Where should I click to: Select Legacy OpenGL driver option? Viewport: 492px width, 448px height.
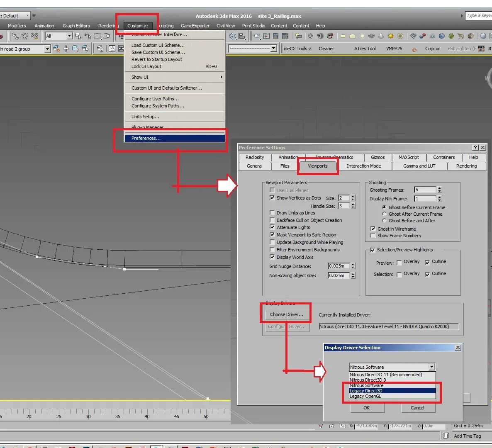(392, 396)
